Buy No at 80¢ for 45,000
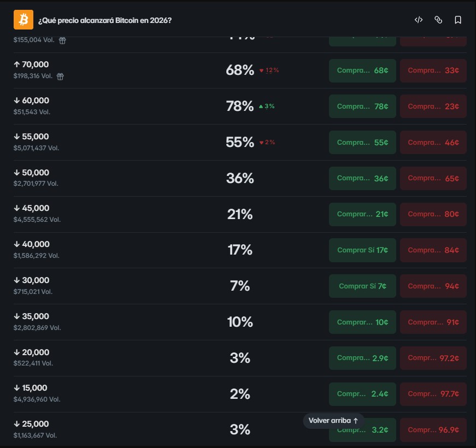 (x=433, y=214)
